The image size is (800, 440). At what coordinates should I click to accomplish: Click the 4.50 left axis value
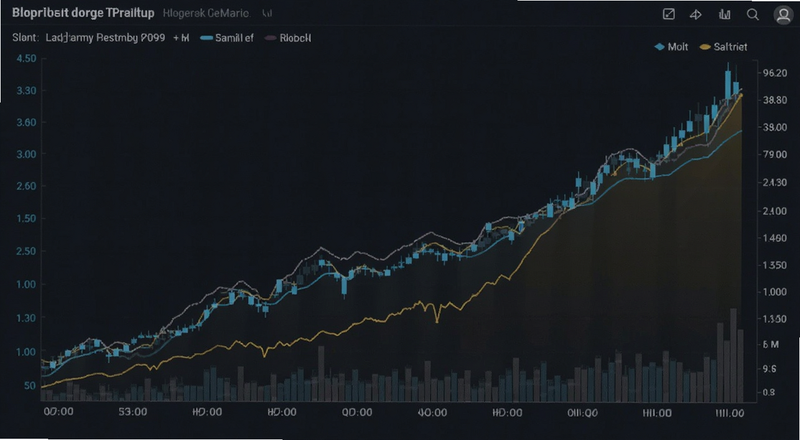tap(27, 59)
